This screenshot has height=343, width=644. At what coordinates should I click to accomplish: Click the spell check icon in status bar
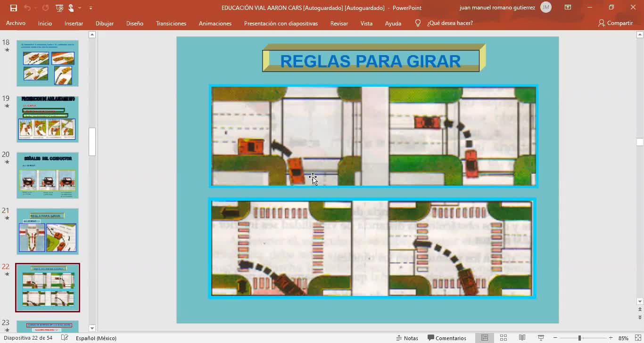click(65, 338)
